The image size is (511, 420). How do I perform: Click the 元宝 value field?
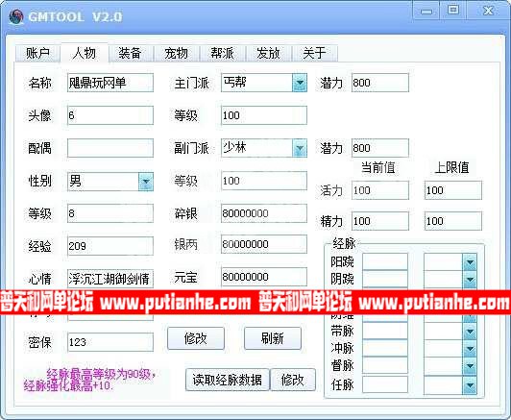[263, 277]
